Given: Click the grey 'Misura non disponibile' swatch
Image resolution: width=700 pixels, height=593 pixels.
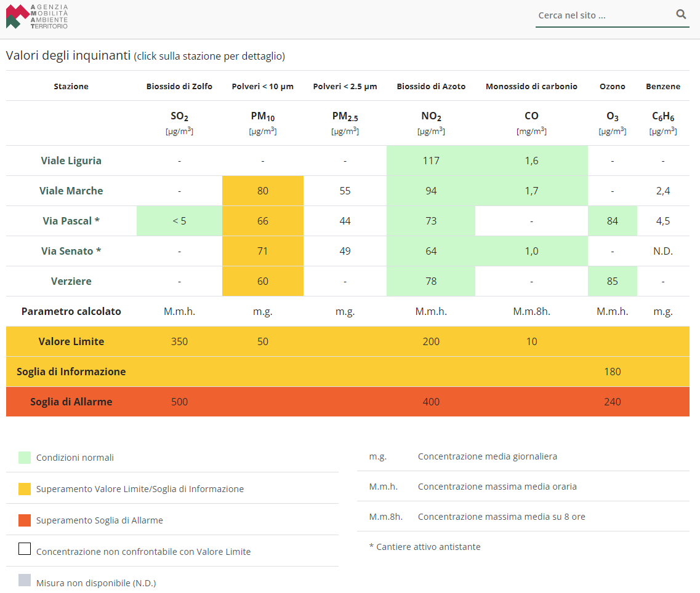Looking at the screenshot, I should point(25,580).
